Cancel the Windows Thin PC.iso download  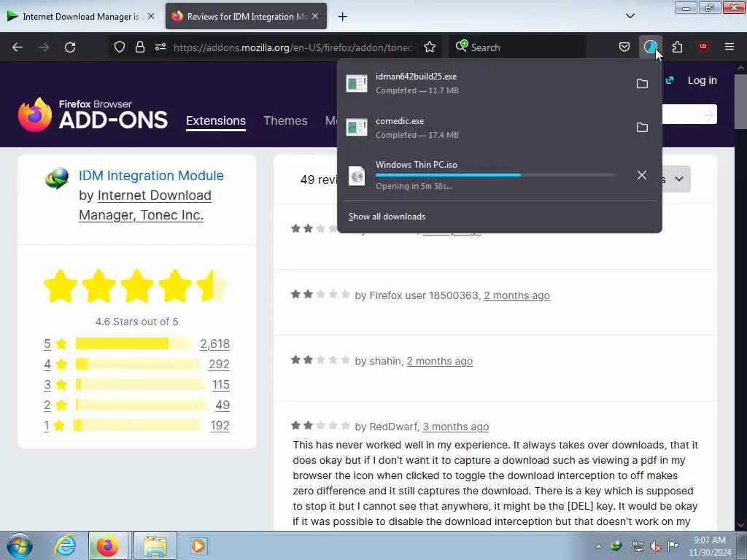[642, 175]
